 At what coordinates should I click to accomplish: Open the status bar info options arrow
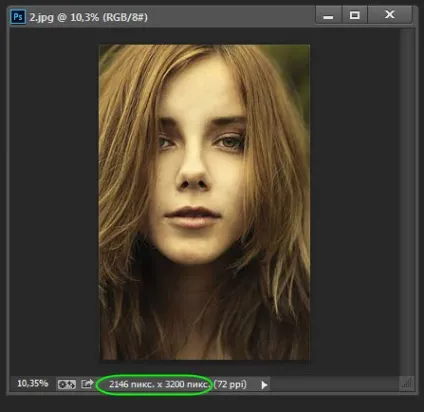tap(264, 385)
